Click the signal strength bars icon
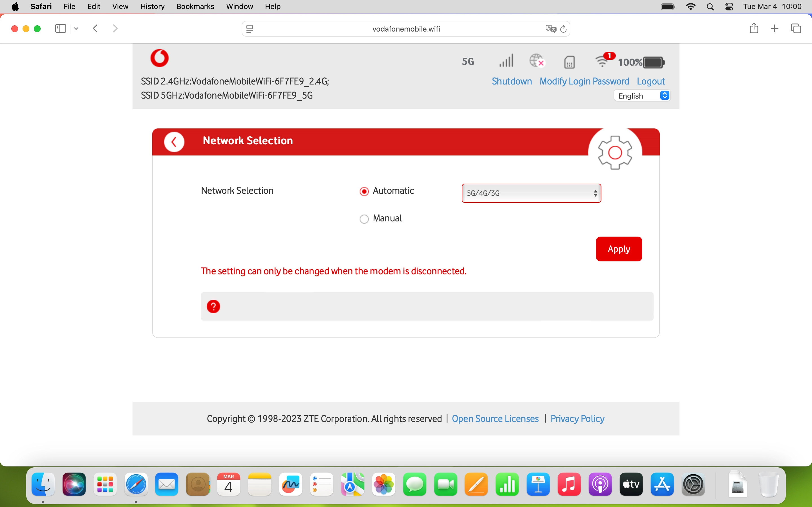 tap(505, 61)
